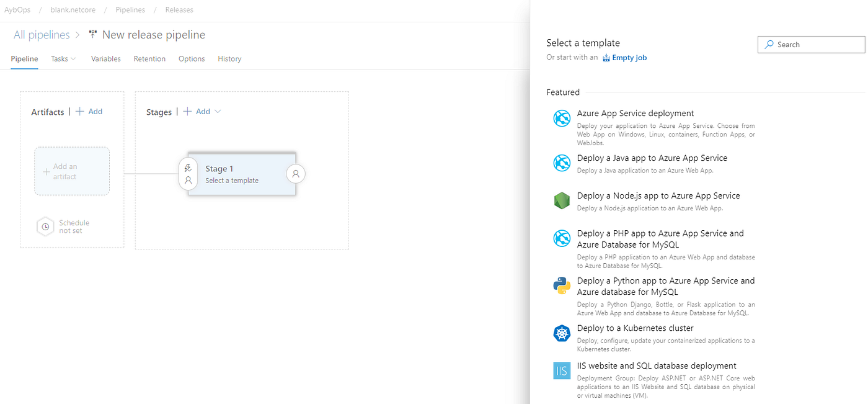Navigate back to All pipelines
The image size is (868, 404).
[41, 35]
